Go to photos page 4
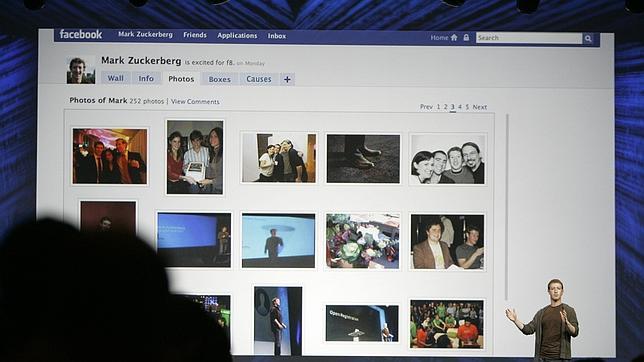 pos(460,107)
